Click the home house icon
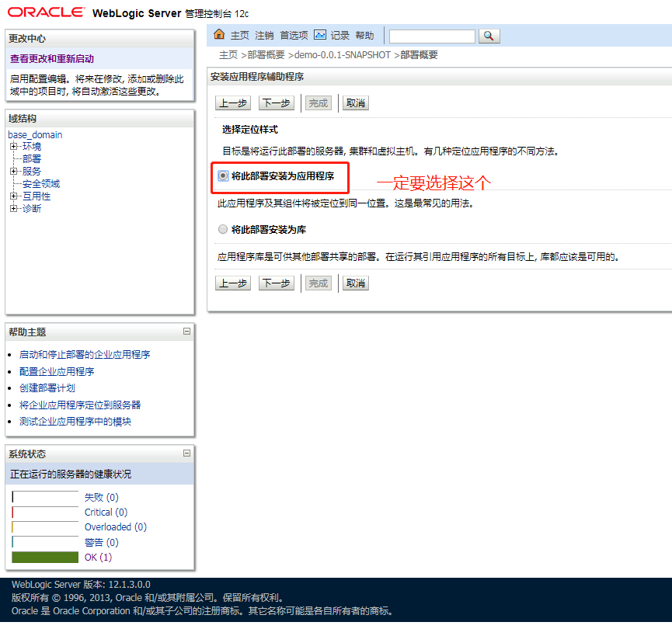Viewport: 672px width, 629px height. [x=219, y=35]
